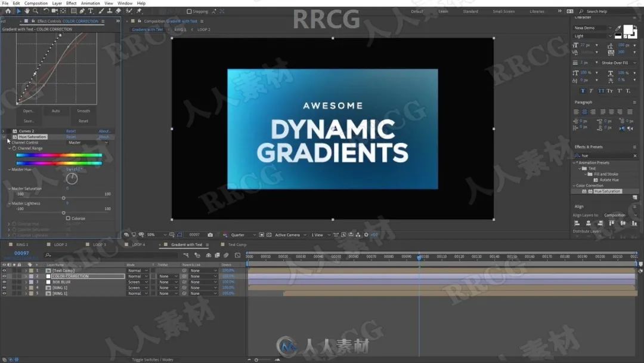Screen dimensions: 644x363
Task: Pick the Type text tool
Action: click(x=91, y=11)
